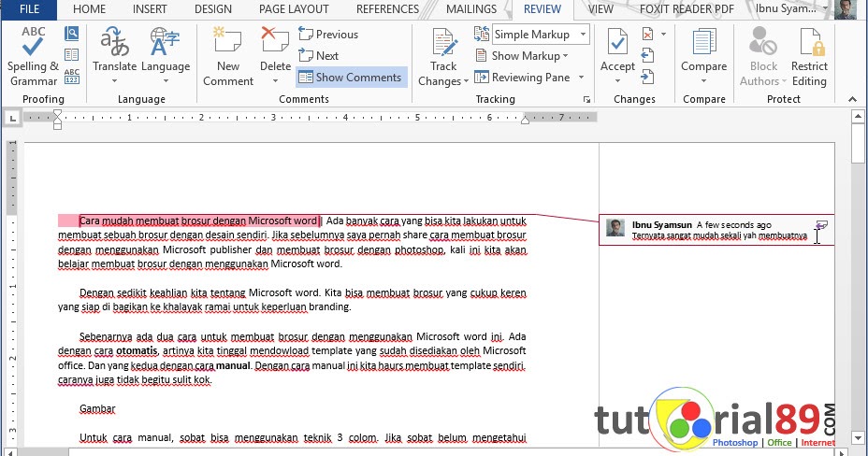Click the vertical scrollbar up arrow
Image resolution: width=868 pixels, height=456 pixels.
click(x=858, y=117)
